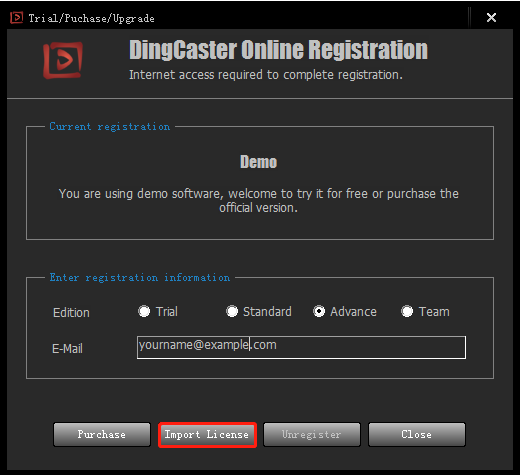
Task: Click the Team label text
Action: (434, 312)
